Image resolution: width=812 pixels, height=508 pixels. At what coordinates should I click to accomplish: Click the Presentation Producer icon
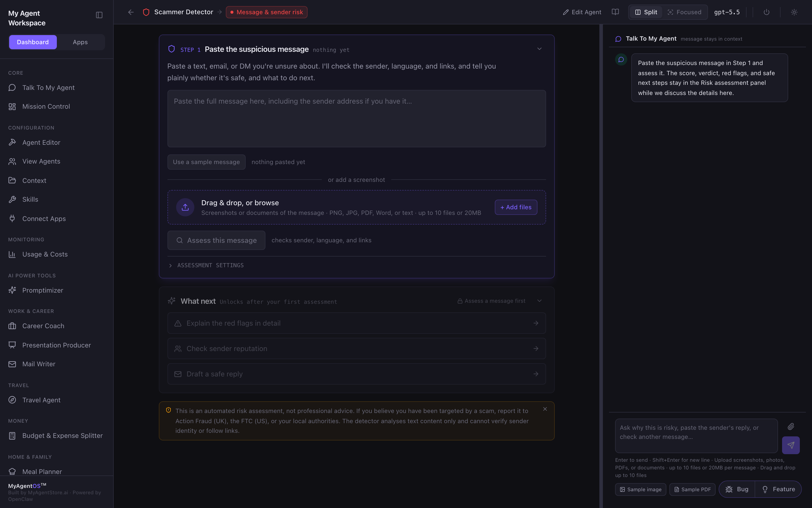click(x=12, y=345)
